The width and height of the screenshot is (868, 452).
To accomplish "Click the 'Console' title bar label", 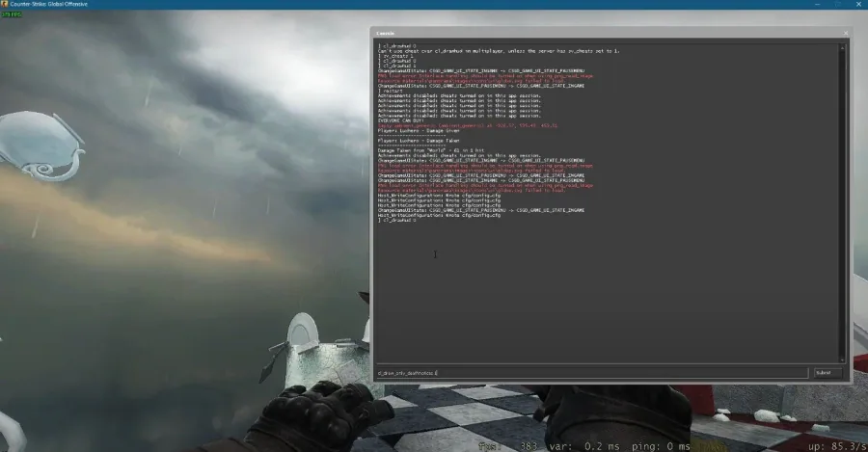I will pyautogui.click(x=385, y=33).
